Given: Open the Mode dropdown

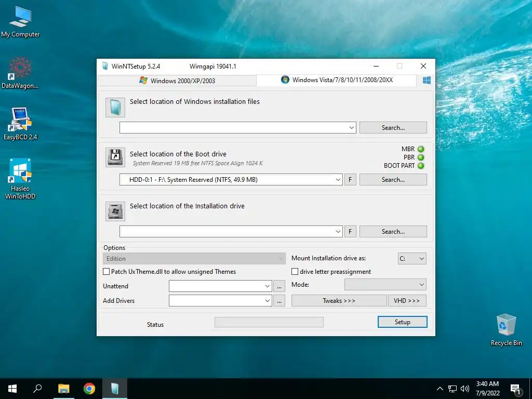Looking at the screenshot, I should pos(385,285).
